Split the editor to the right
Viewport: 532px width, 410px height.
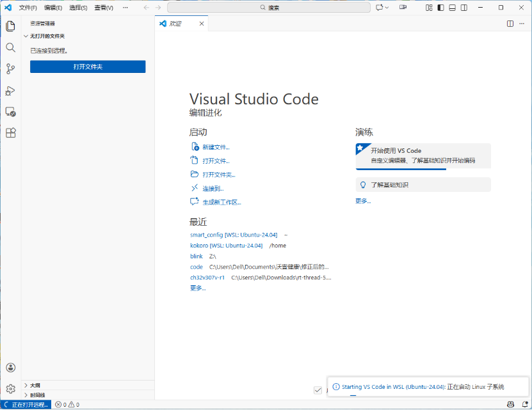(510, 24)
